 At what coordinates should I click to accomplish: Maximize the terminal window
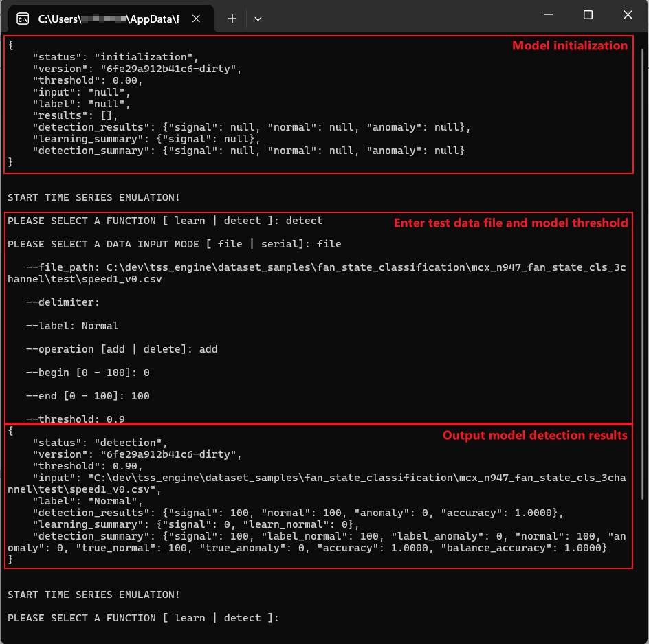(x=588, y=15)
